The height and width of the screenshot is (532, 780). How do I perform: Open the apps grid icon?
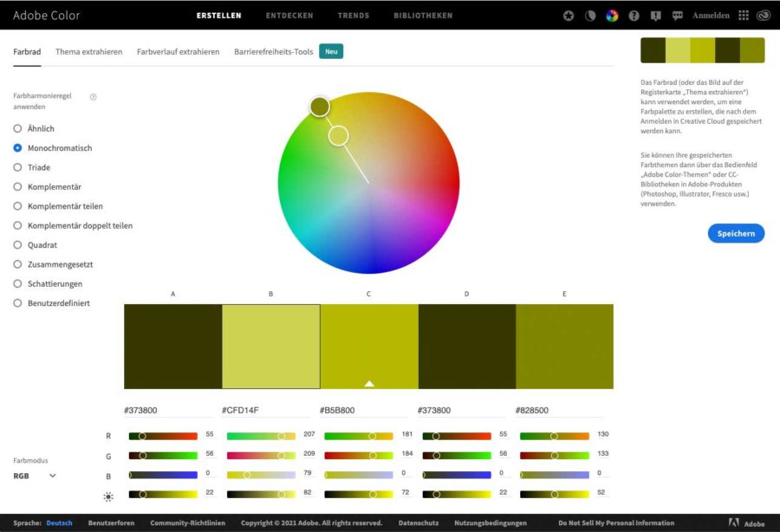[x=744, y=16]
